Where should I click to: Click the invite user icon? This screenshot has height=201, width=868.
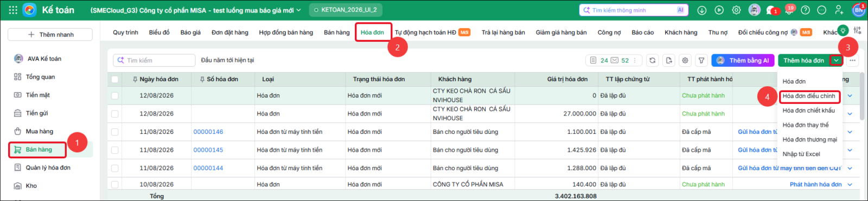click(x=839, y=10)
